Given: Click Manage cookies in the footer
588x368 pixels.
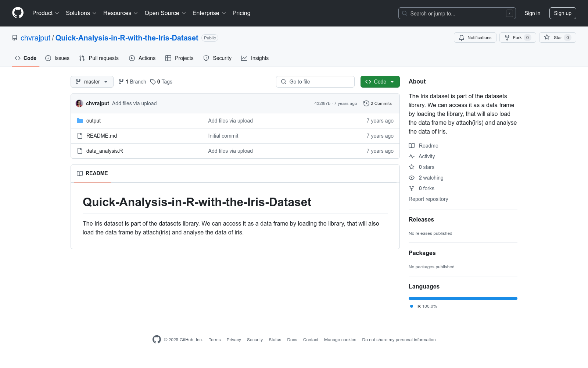Looking at the screenshot, I should 340,340.
